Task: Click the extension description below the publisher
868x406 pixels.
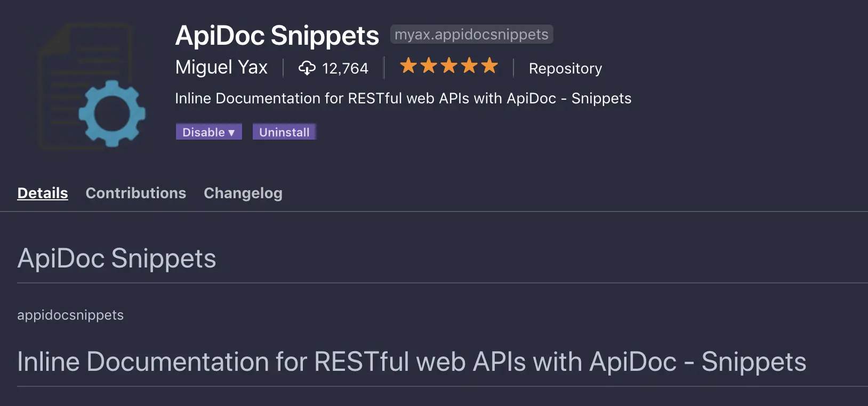Action: pyautogui.click(x=403, y=99)
